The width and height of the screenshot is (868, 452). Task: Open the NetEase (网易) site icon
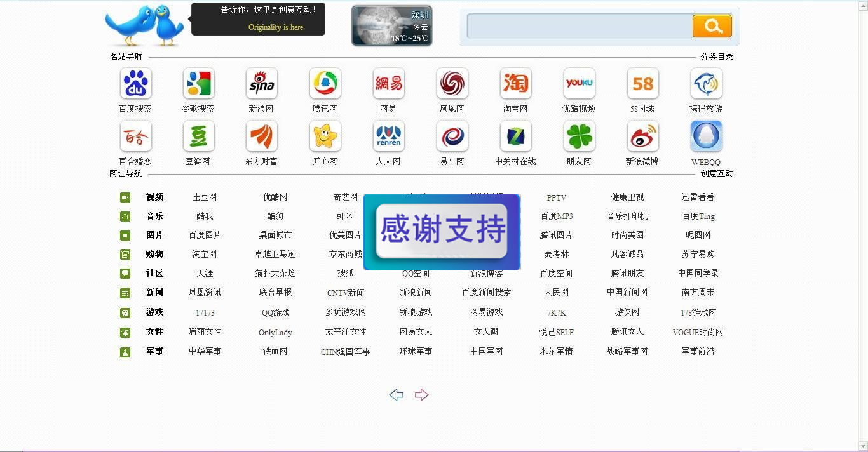point(389,84)
